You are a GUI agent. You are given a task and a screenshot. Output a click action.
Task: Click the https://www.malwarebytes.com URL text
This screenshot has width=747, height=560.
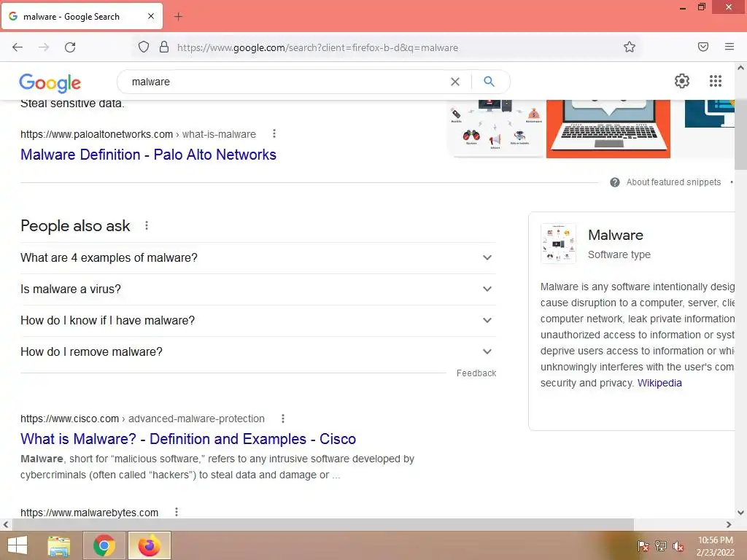click(x=90, y=513)
